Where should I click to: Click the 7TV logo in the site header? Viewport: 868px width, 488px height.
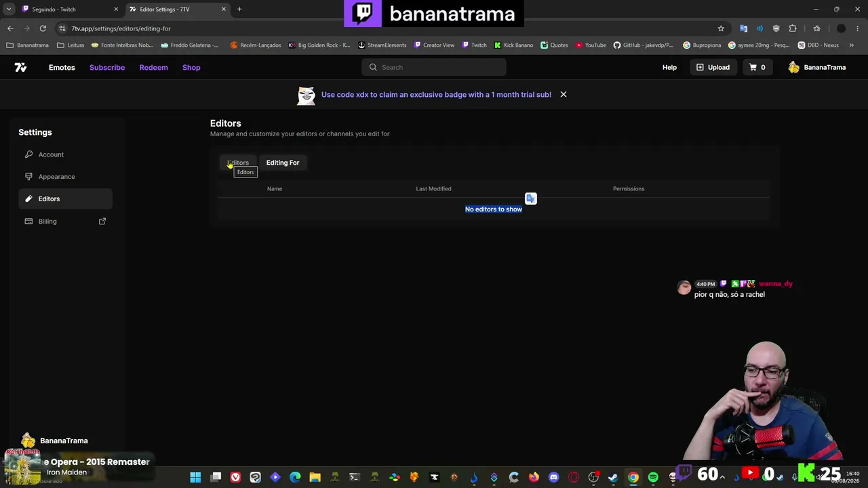click(20, 67)
